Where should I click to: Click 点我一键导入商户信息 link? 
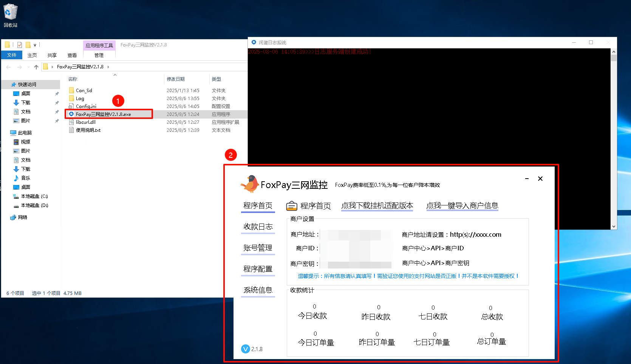tap(462, 205)
